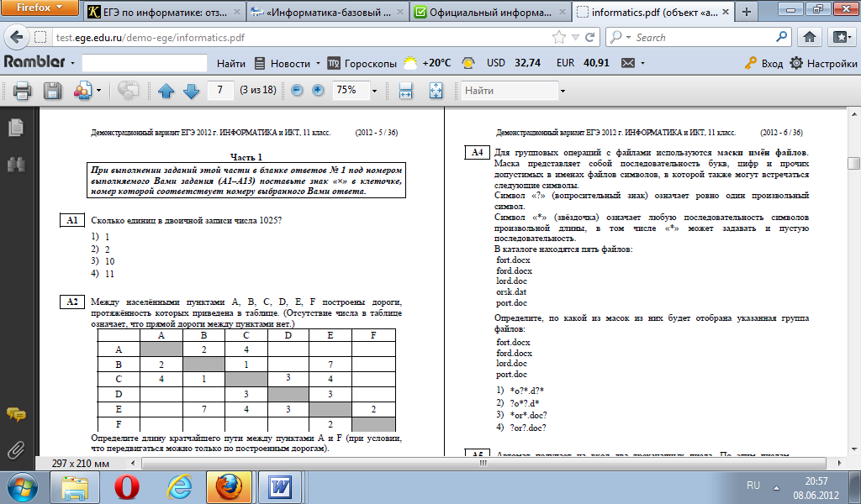This screenshot has width=861, height=504.
Task: Go to the next page with the down arrow
Action: coord(191,91)
